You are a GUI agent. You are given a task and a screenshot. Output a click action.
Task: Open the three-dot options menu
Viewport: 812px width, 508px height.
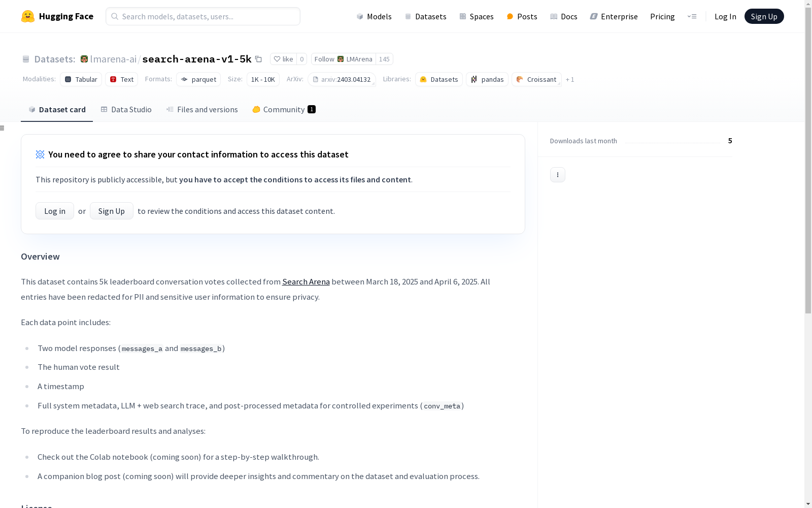click(558, 175)
